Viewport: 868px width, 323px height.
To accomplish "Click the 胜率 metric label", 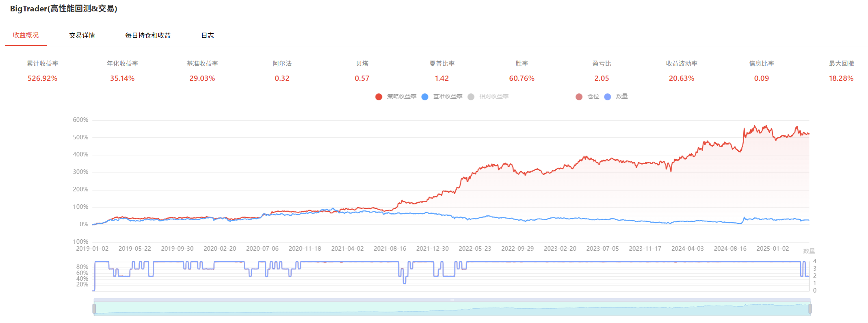I will (x=522, y=64).
